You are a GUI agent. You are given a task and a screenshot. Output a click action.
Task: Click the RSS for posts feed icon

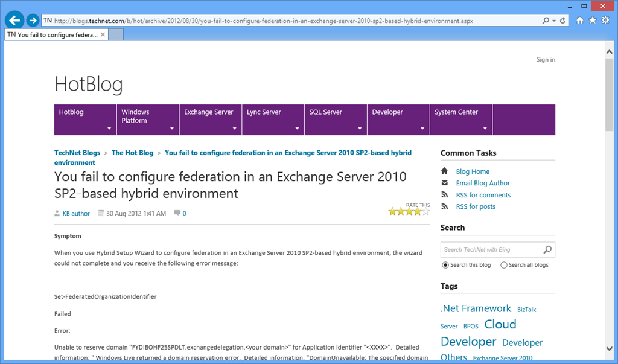(x=445, y=206)
